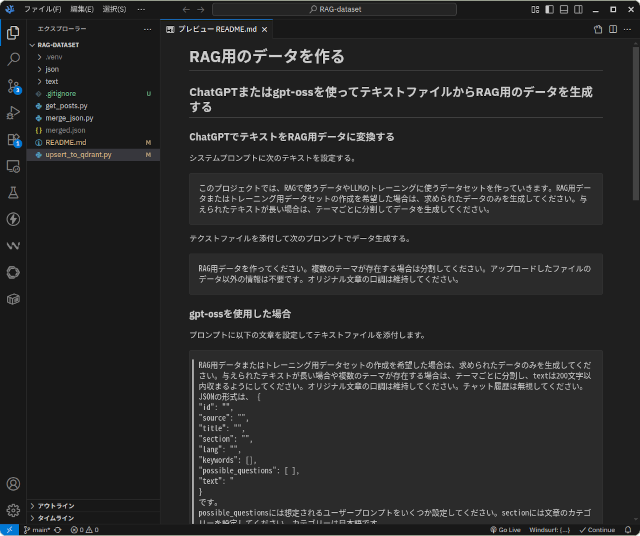Click heading RAG用のデータを作る
Screen dimensions: 640x536
(x=267, y=56)
